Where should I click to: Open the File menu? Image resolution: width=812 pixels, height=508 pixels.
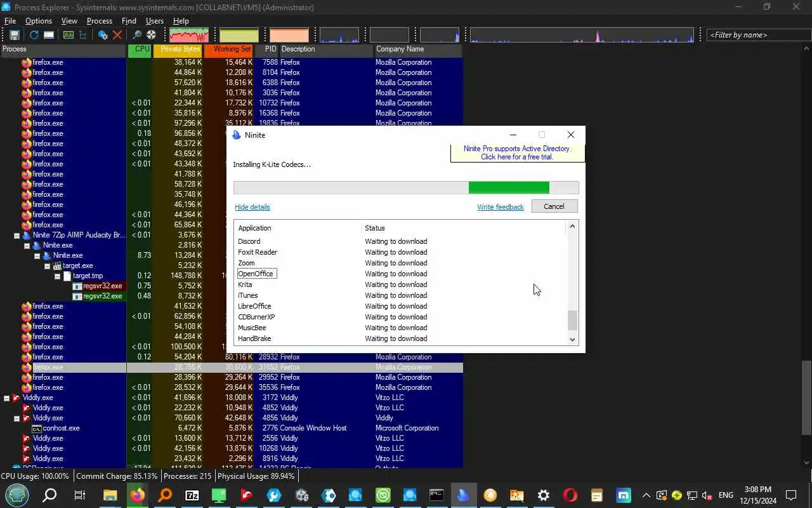(x=10, y=21)
